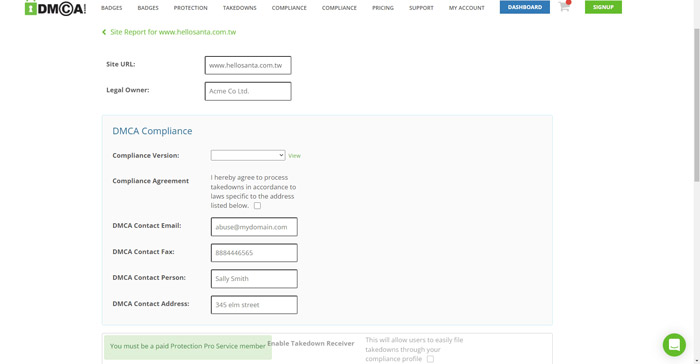Open the shopping cart icon

coord(564,6)
